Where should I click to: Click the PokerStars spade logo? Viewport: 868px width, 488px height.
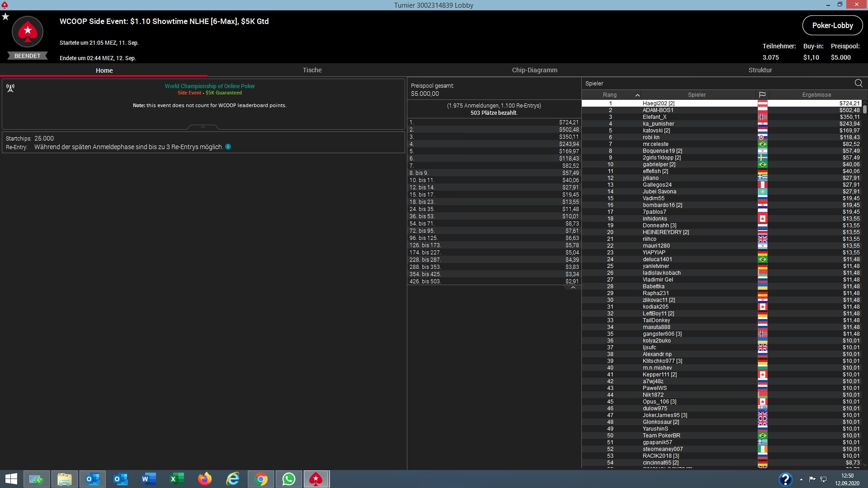click(x=28, y=32)
